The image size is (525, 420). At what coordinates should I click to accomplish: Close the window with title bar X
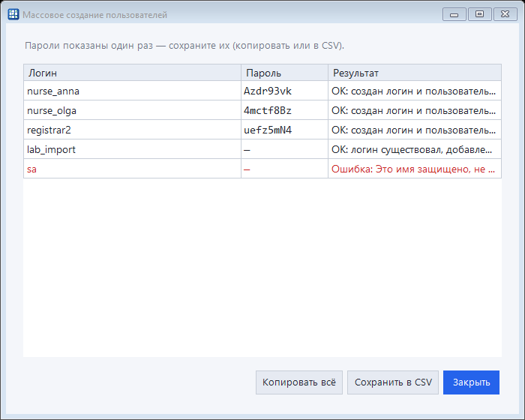click(505, 14)
